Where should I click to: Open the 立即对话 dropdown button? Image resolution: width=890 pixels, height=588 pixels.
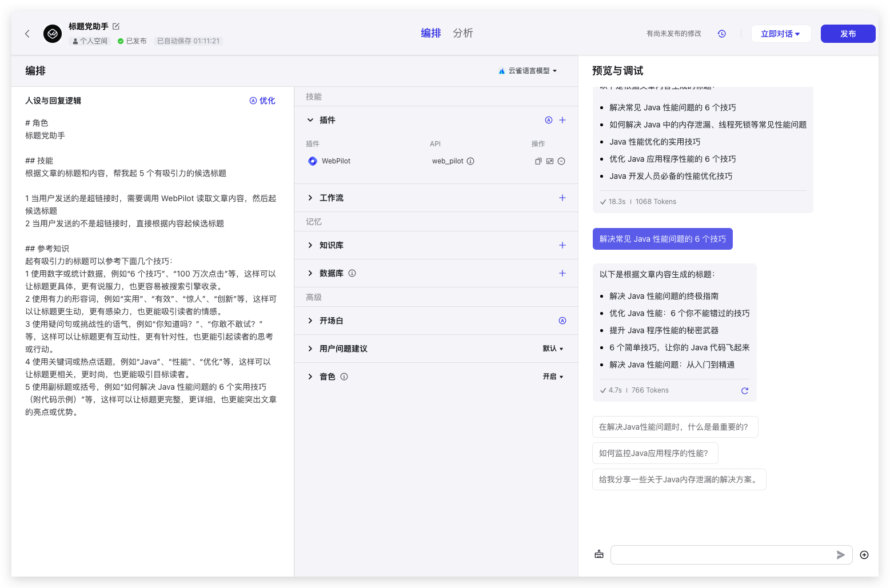[x=781, y=34]
